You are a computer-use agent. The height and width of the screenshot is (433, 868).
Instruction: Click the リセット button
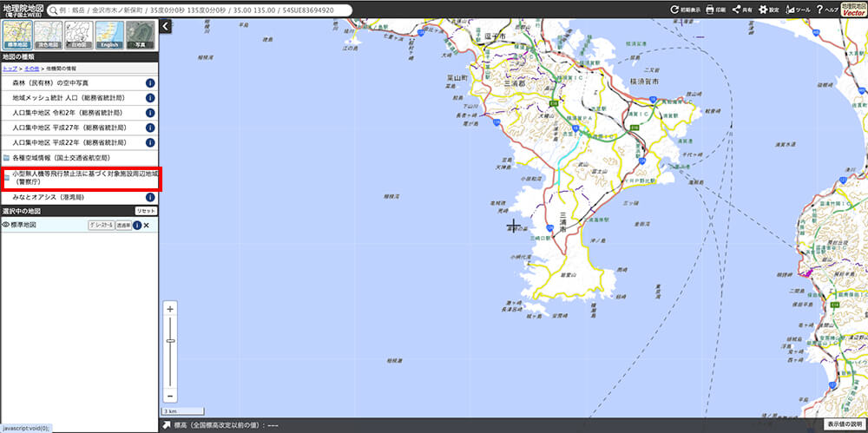[x=145, y=211]
